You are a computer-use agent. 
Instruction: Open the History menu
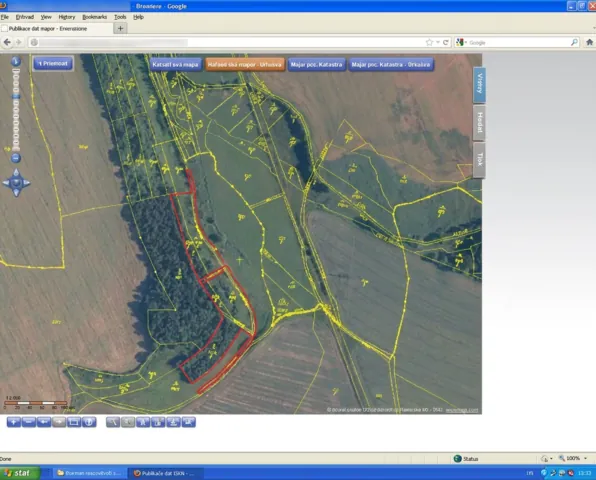click(67, 17)
